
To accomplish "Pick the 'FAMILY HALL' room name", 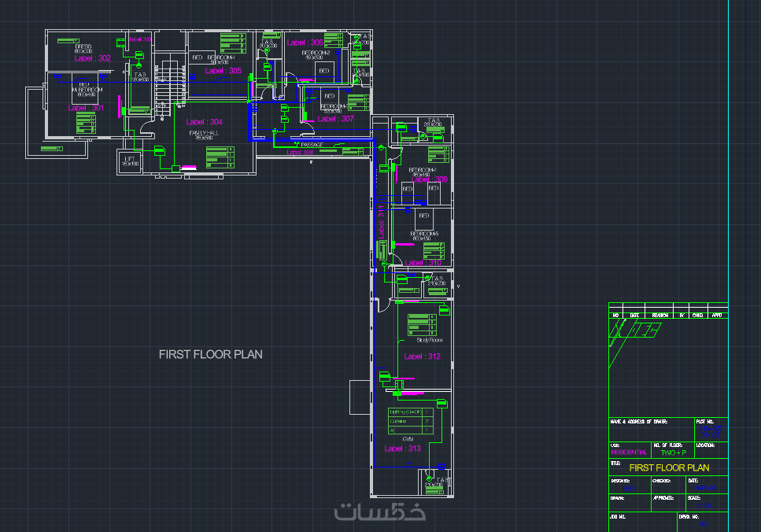I will click(204, 133).
